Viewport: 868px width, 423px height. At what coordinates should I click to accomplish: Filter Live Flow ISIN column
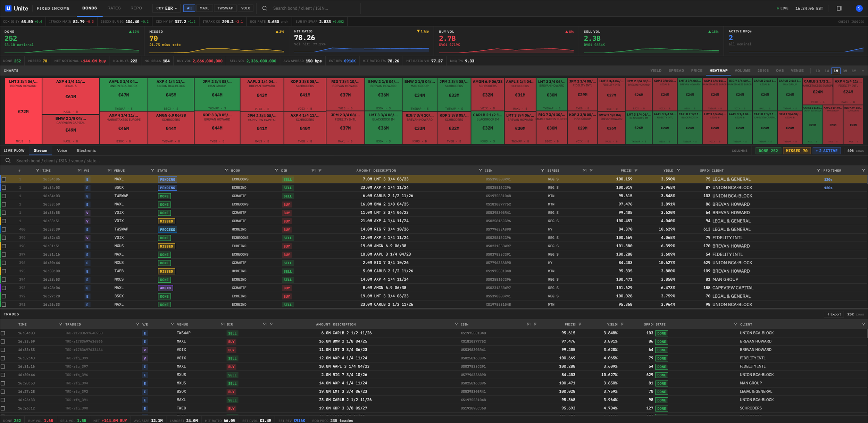coord(542,170)
